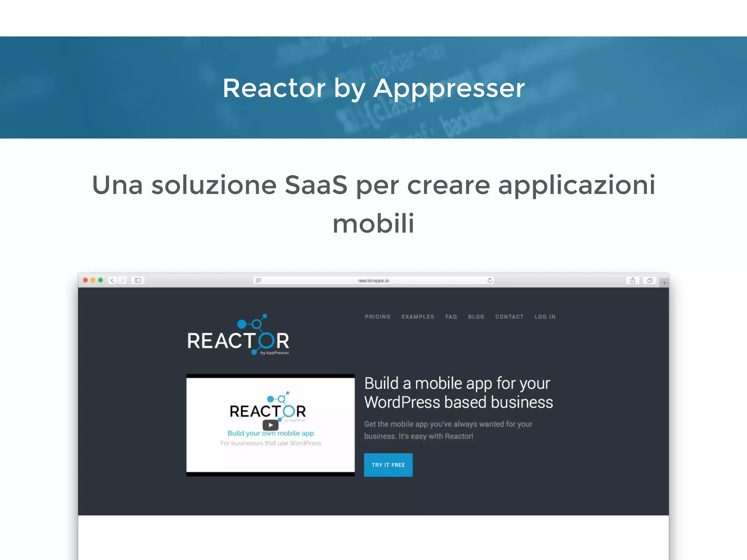The height and width of the screenshot is (560, 747).
Task: Click 'Get the mobile app you've always wanted' text
Action: [x=448, y=430]
